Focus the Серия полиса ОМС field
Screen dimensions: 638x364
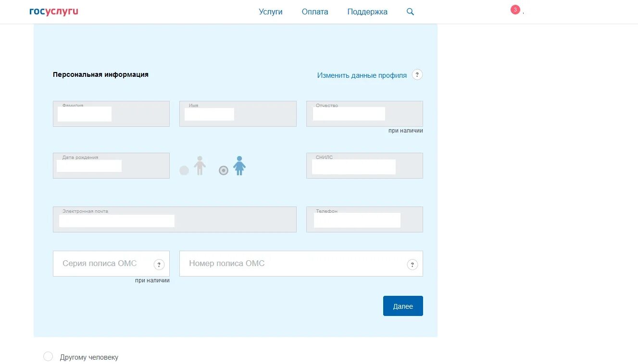pyautogui.click(x=111, y=264)
